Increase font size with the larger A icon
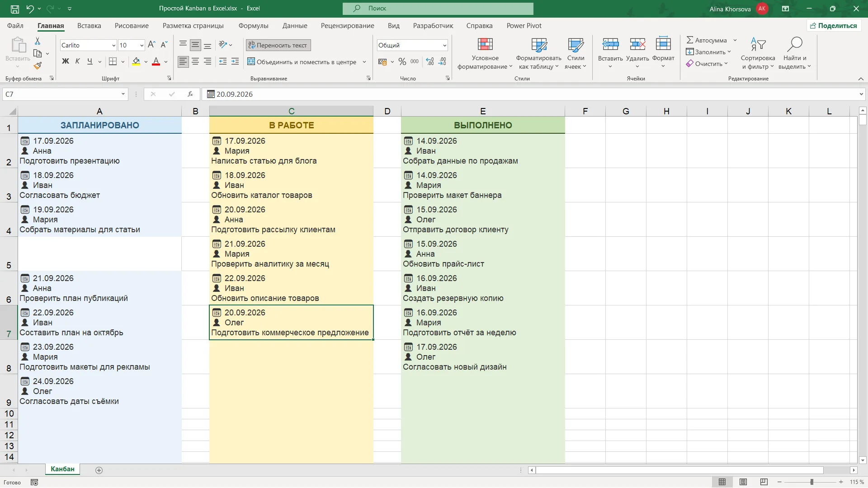Image resolution: width=868 pixels, height=488 pixels. [151, 45]
